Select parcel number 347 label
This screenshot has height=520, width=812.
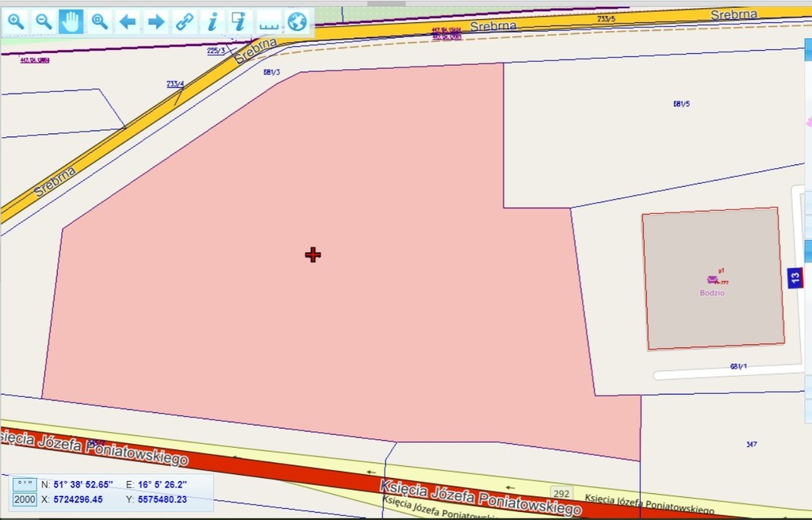pos(751,445)
